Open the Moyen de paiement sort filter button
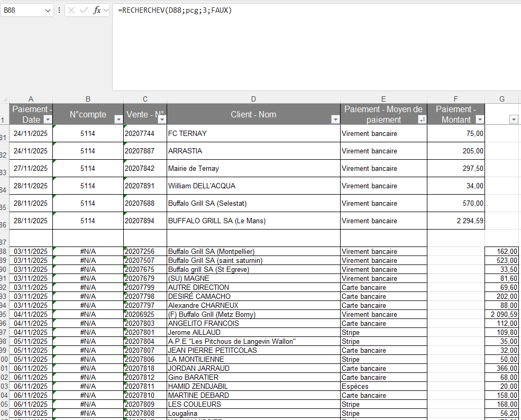This screenshot has width=521, height=420. click(422, 120)
